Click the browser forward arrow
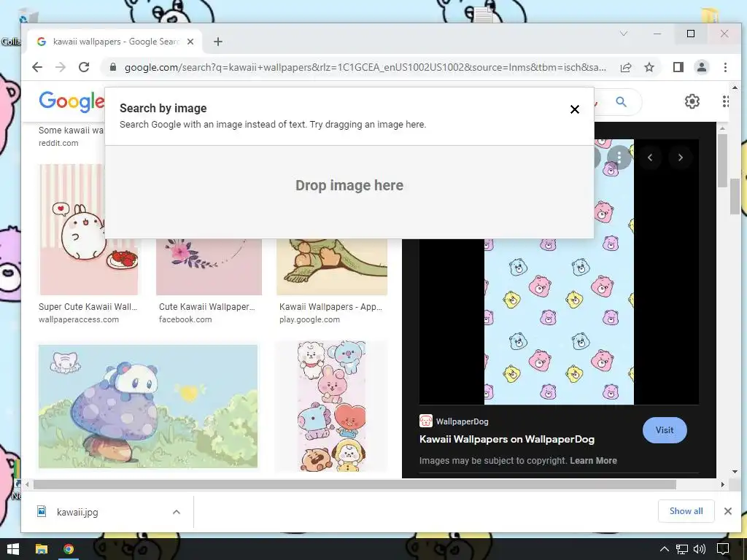The height and width of the screenshot is (560, 747). [61, 67]
